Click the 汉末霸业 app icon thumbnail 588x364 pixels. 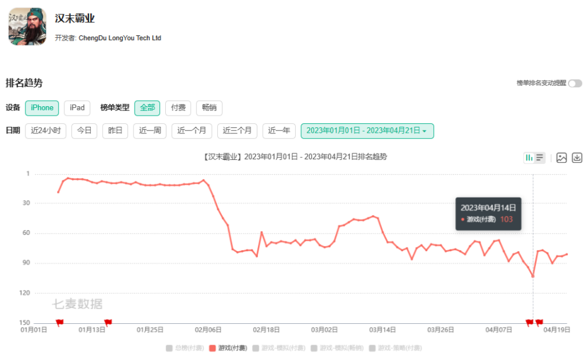coord(27,26)
